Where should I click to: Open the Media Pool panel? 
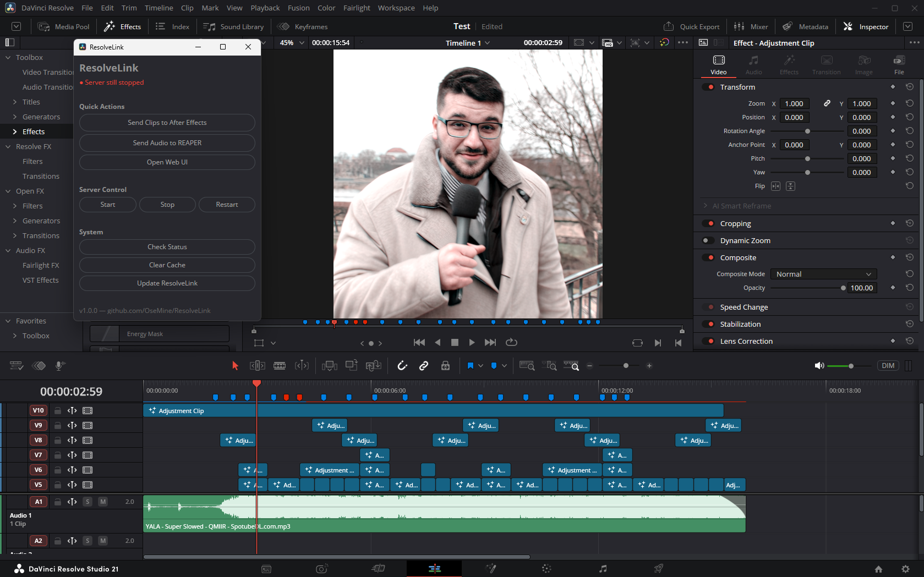pos(64,26)
